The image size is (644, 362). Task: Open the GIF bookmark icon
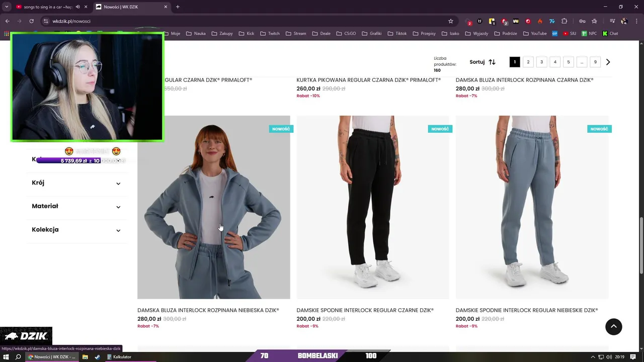[555, 34]
